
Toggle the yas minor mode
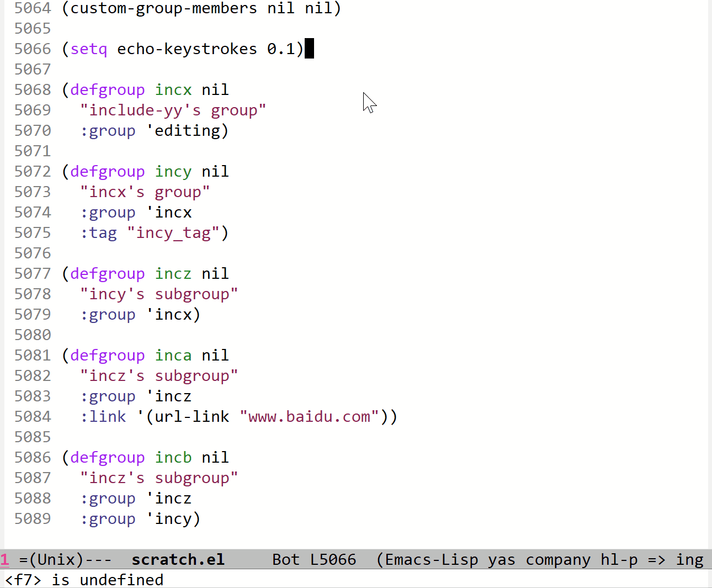click(502, 559)
